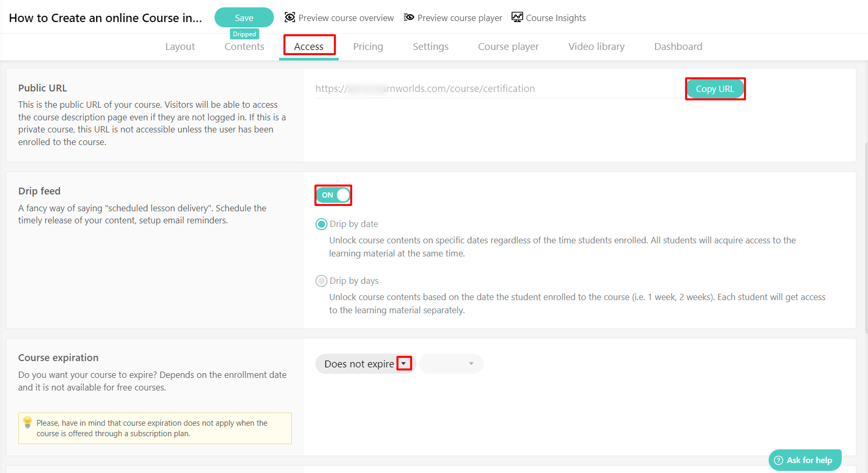Copy the public course URL
The height and width of the screenshot is (473, 868).
click(x=715, y=88)
